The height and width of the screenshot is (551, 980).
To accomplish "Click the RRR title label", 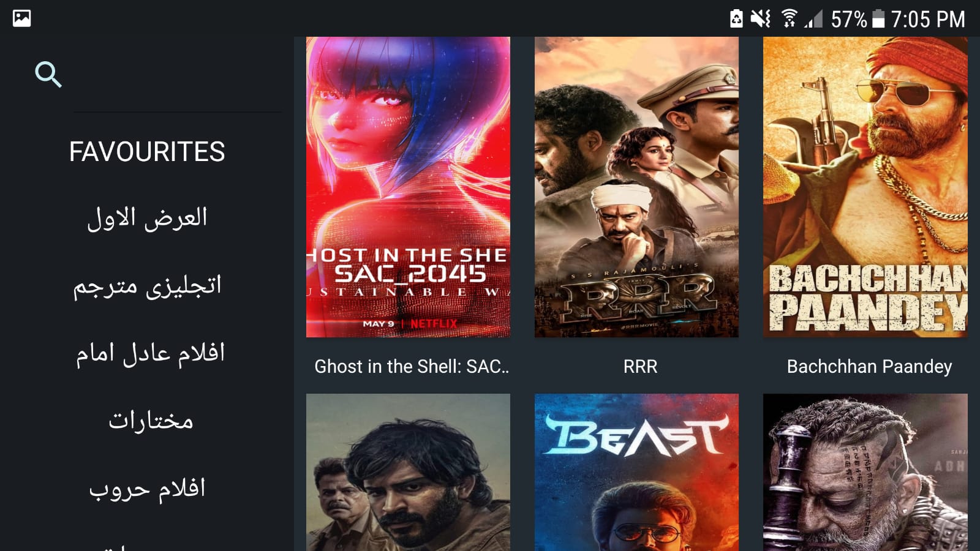I will (640, 367).
